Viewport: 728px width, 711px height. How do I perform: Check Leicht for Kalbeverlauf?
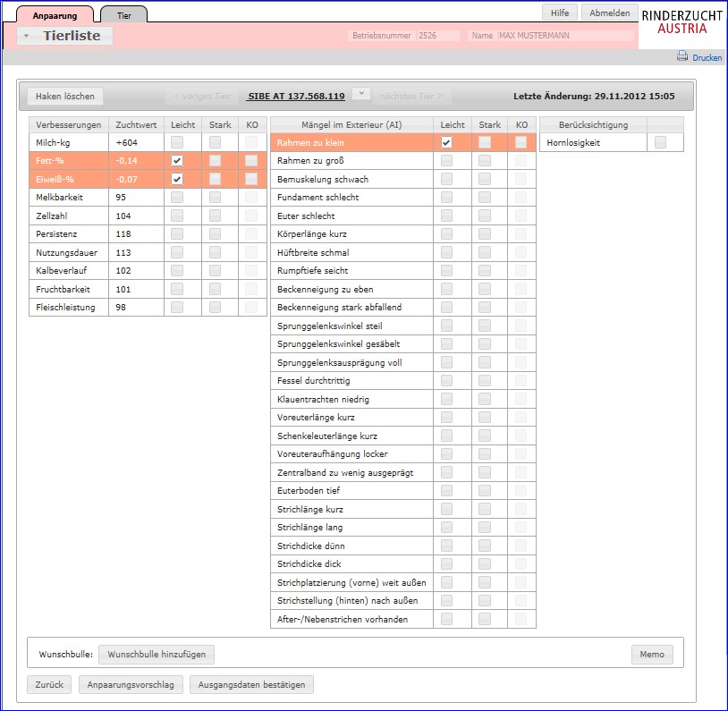tap(177, 271)
